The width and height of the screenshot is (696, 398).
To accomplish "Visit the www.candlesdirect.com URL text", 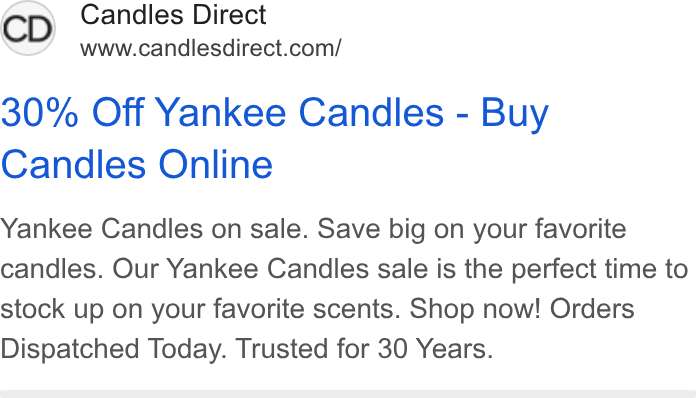I will 211,48.
